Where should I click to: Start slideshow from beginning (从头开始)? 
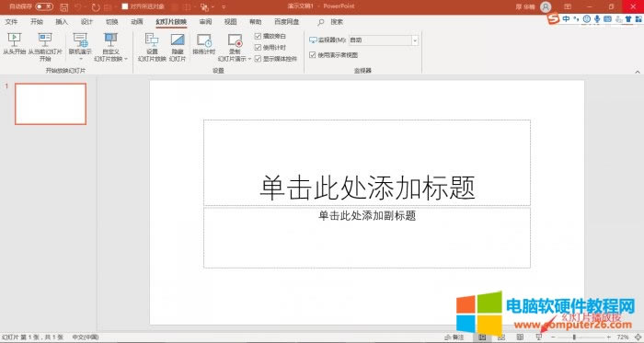click(15, 44)
